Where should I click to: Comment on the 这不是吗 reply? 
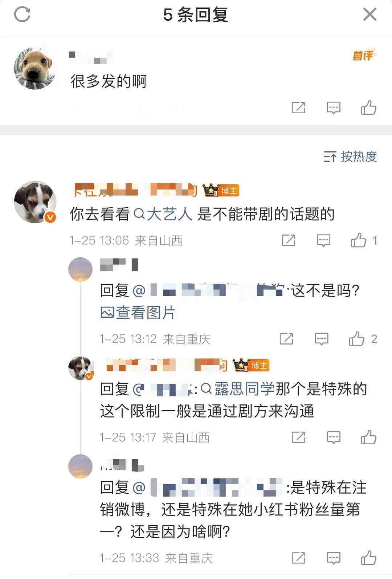[322, 339]
